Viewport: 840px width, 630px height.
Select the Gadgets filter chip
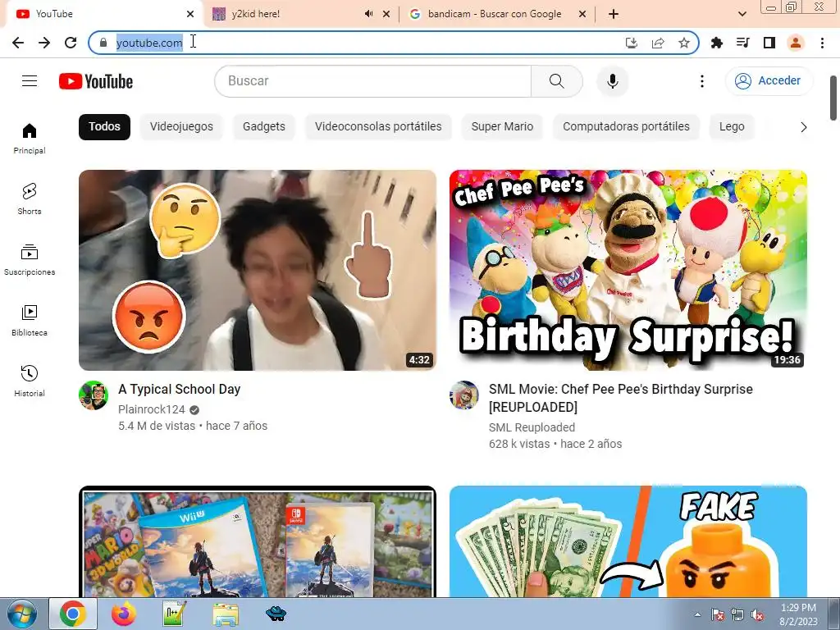264,127
